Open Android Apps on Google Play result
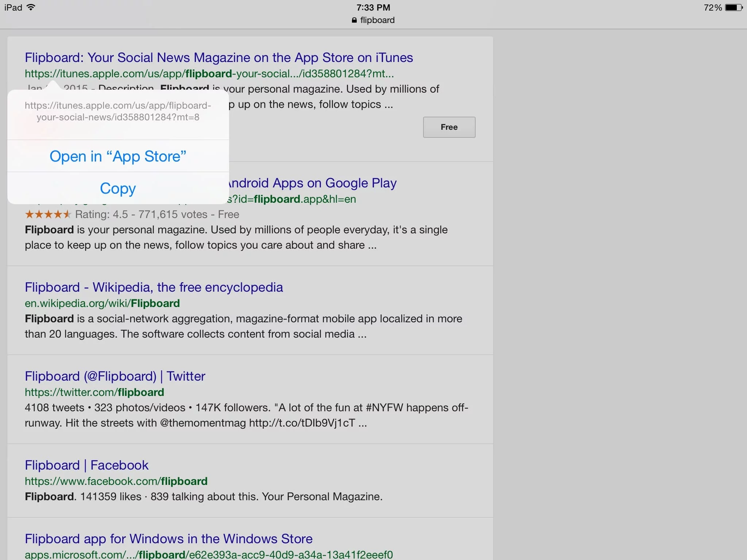 coord(312,183)
